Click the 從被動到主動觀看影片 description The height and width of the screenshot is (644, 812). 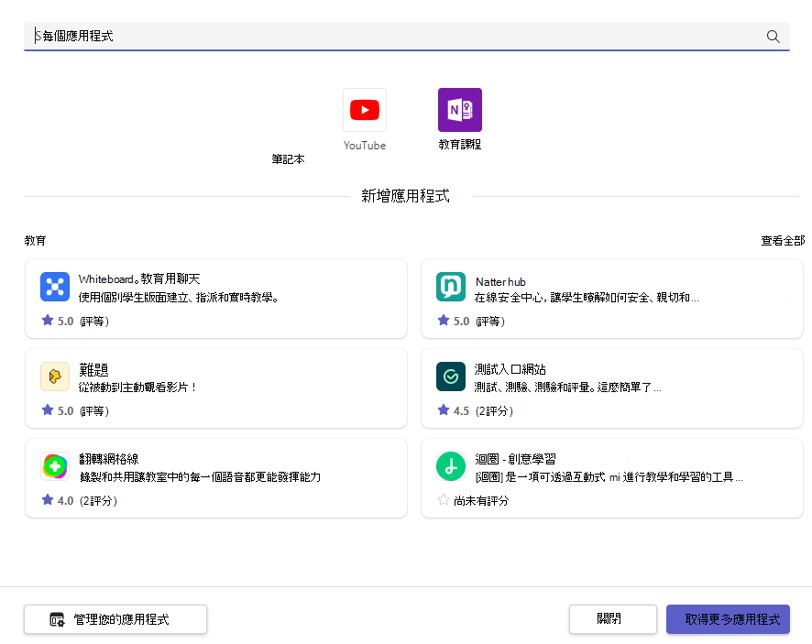137,387
